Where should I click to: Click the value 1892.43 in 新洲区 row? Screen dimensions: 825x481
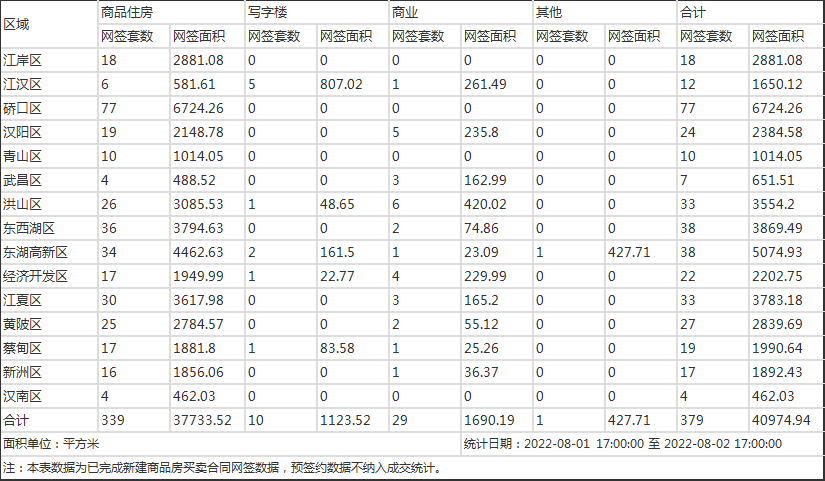(777, 373)
